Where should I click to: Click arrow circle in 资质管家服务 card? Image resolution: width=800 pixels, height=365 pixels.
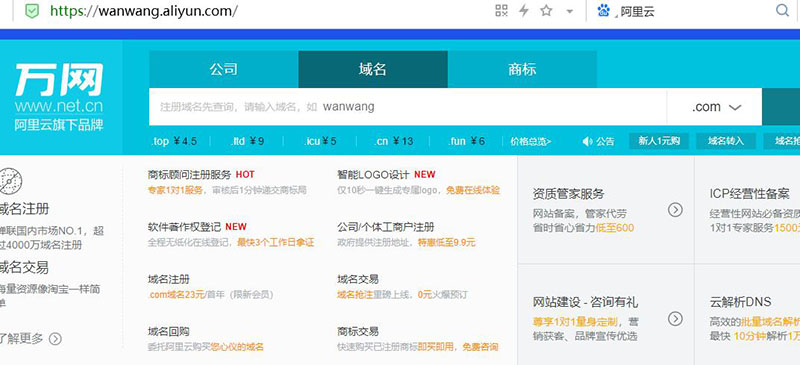675,210
